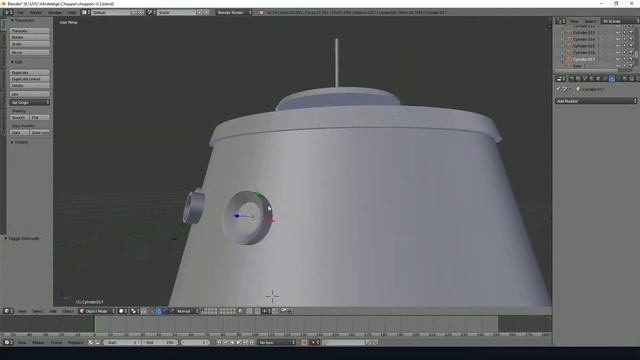Toggle visibility of Cylinder.017 in outliner
Image resolution: width=640 pixels, height=360 pixels.
618,59
